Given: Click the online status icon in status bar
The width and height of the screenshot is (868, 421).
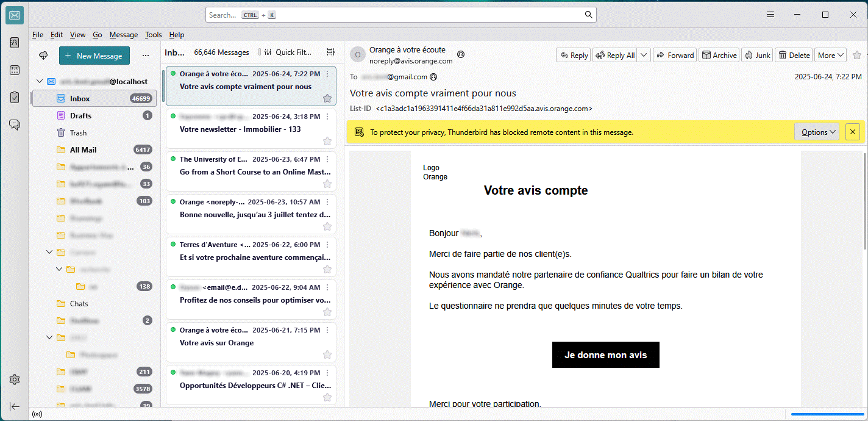Looking at the screenshot, I should (x=37, y=414).
